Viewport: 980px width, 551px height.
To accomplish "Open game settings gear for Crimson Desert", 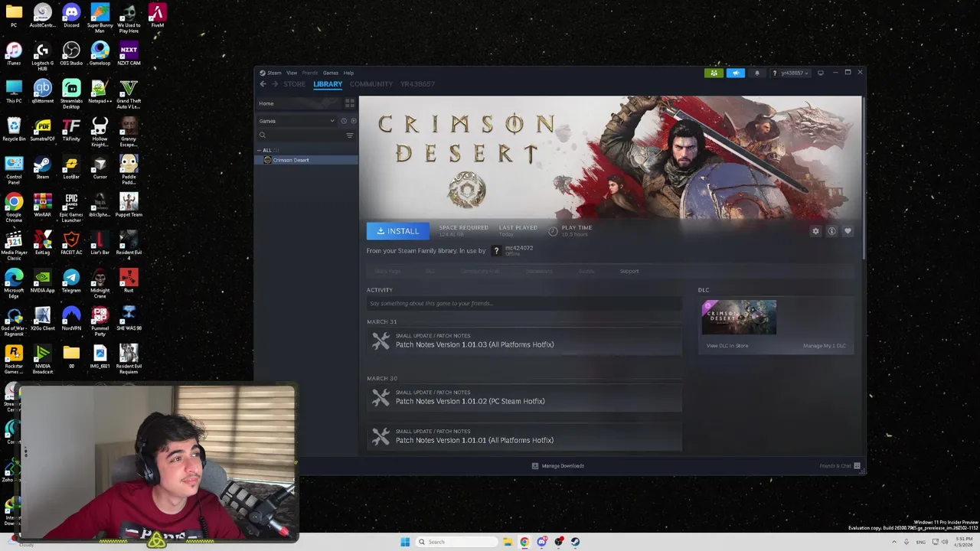I will pyautogui.click(x=815, y=231).
